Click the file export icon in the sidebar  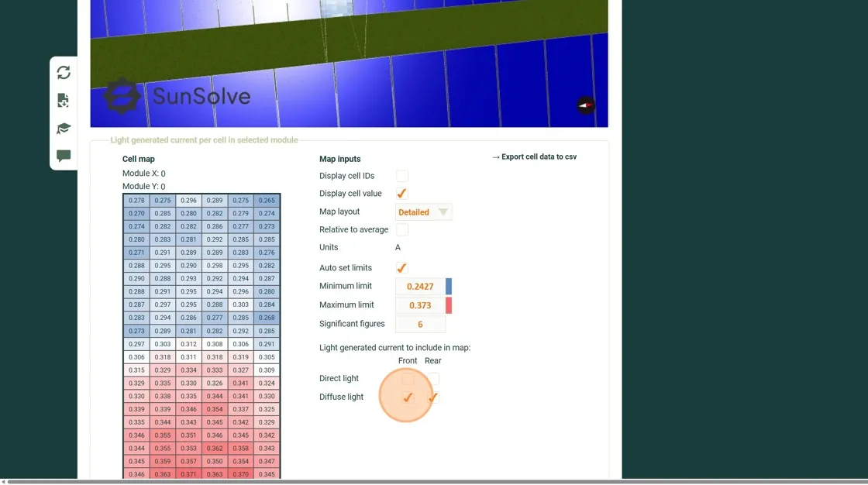[x=64, y=100]
